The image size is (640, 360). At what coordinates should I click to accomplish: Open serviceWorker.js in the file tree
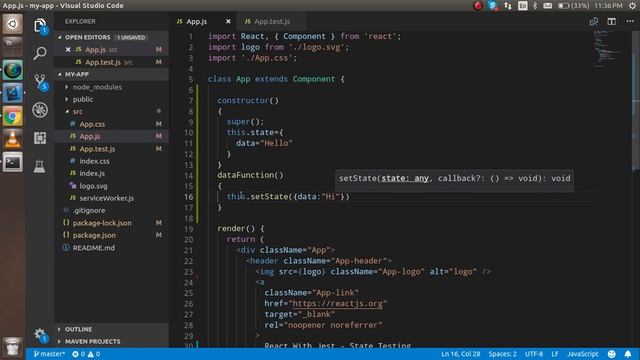pos(111,198)
